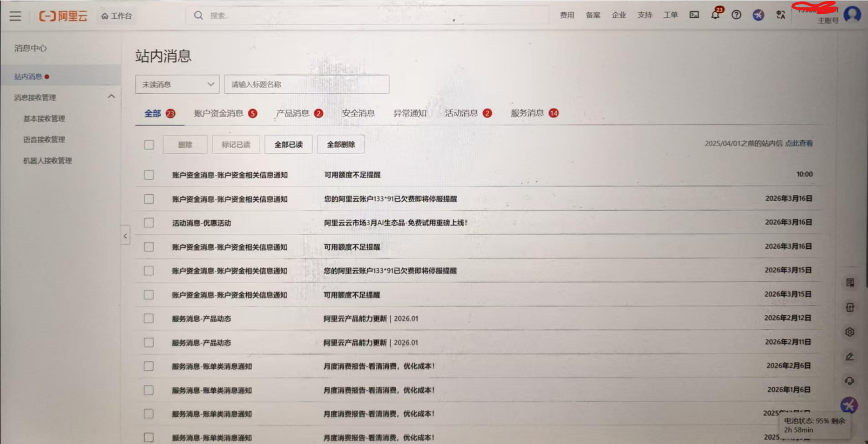Switch to the 安全消息 tab
This screenshot has width=868, height=444.
(x=358, y=113)
